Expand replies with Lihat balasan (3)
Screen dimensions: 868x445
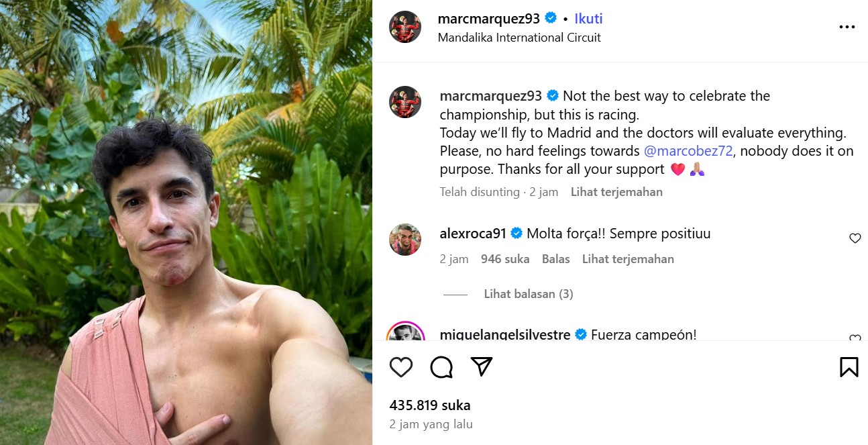[529, 293]
